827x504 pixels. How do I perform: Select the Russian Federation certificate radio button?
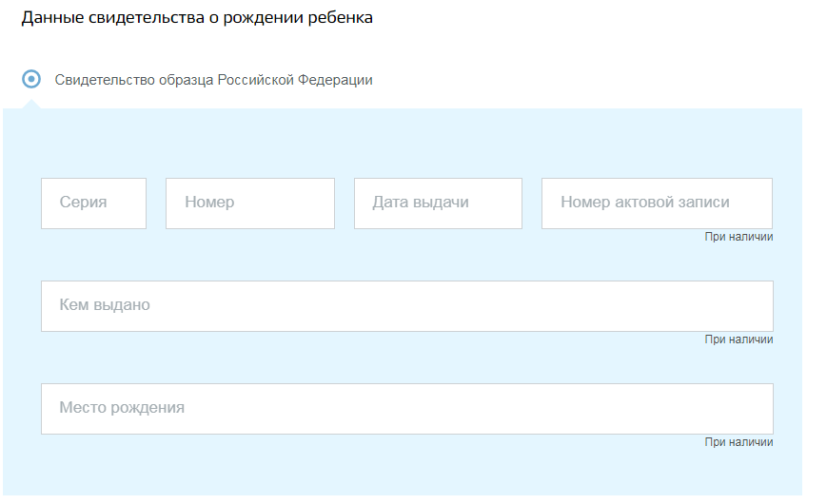tap(31, 79)
